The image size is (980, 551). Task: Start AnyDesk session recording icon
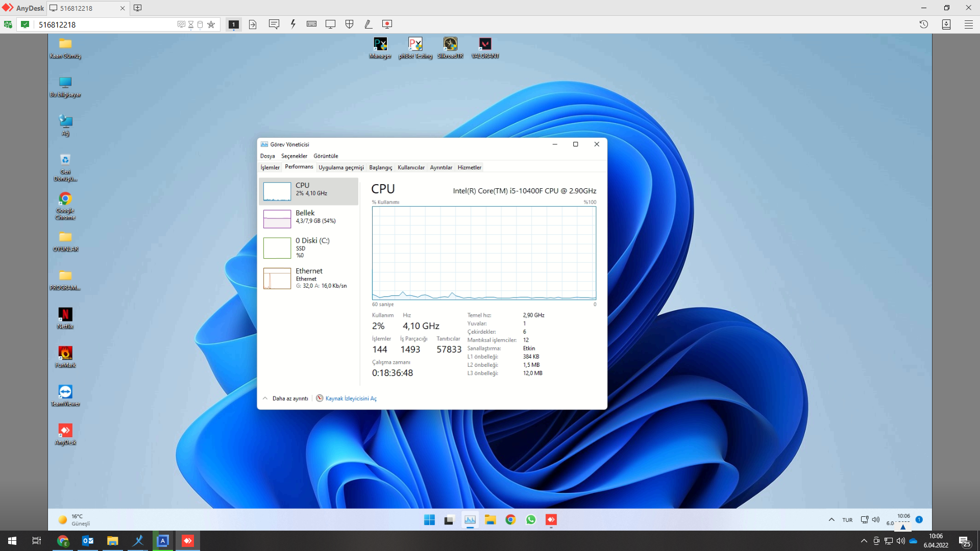pos(387,24)
